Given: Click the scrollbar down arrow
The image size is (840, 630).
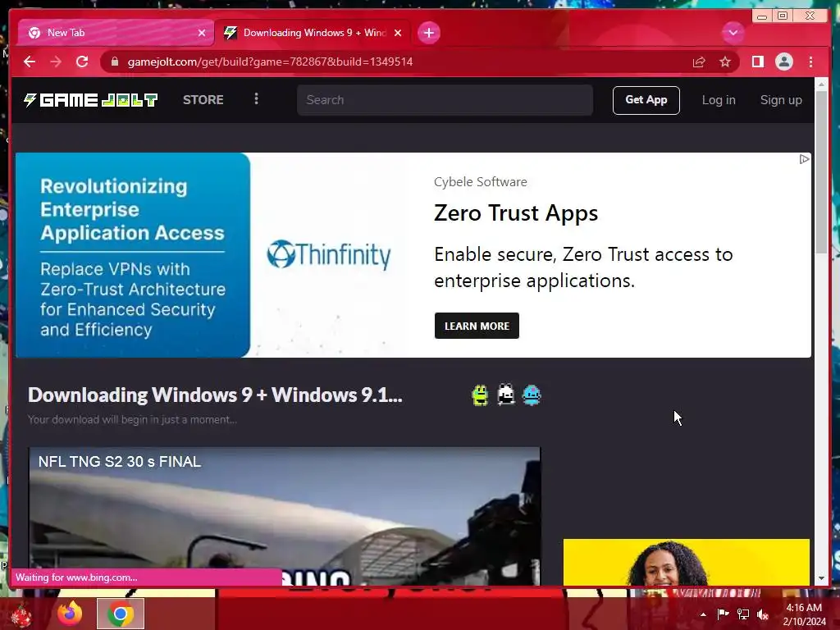Looking at the screenshot, I should pos(821,578).
